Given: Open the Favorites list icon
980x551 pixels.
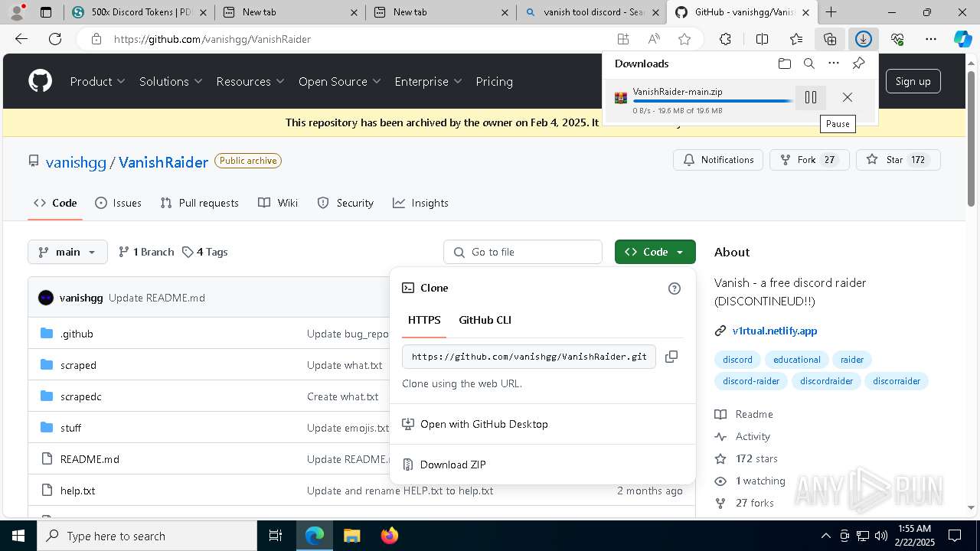Looking at the screenshot, I should tap(796, 39).
